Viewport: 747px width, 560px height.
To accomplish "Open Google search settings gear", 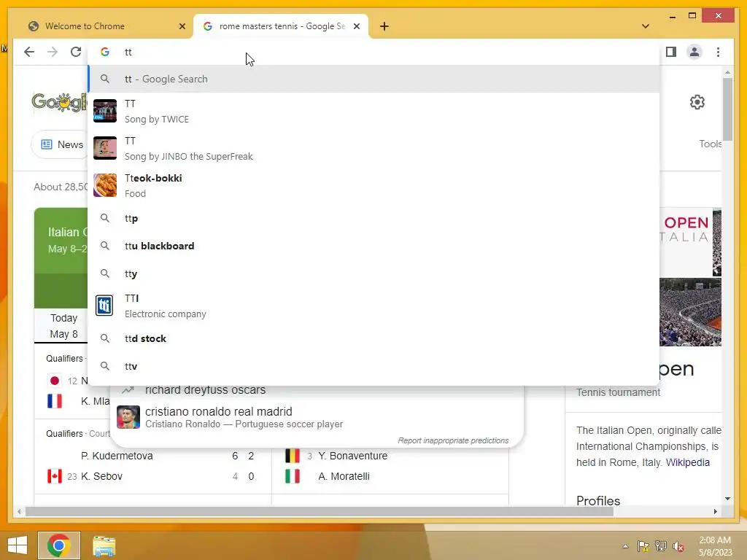I will pyautogui.click(x=697, y=102).
